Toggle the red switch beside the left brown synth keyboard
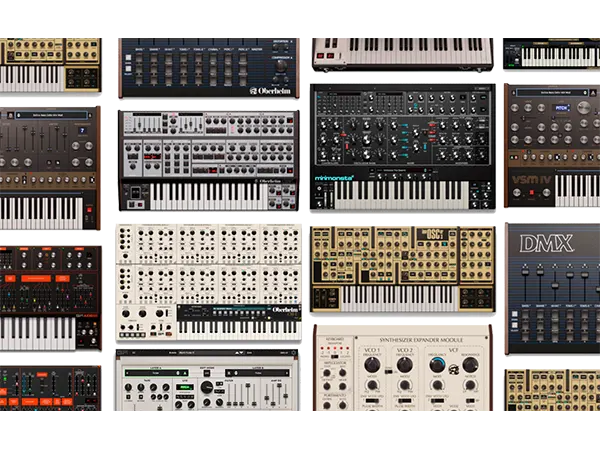The height and width of the screenshot is (450, 600). [89, 209]
